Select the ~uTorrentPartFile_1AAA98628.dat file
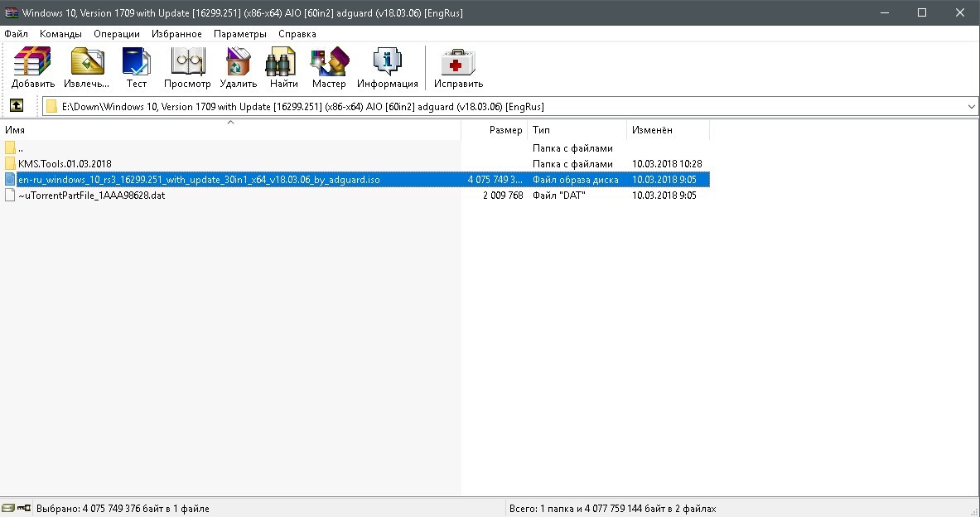This screenshot has width=980, height=517. 91,195
